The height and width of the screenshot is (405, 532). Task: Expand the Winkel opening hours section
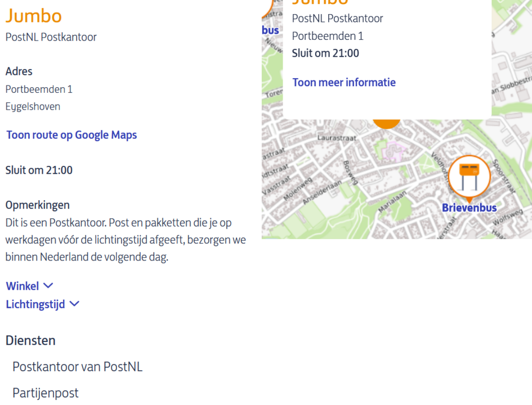(x=29, y=286)
